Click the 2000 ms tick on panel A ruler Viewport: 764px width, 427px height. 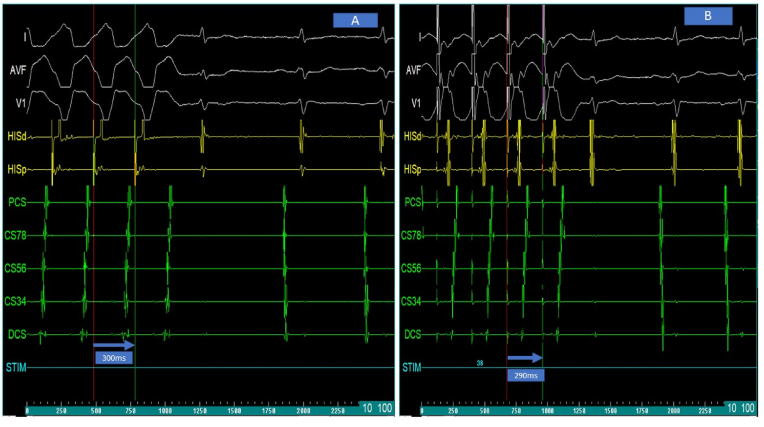pyautogui.click(x=304, y=411)
